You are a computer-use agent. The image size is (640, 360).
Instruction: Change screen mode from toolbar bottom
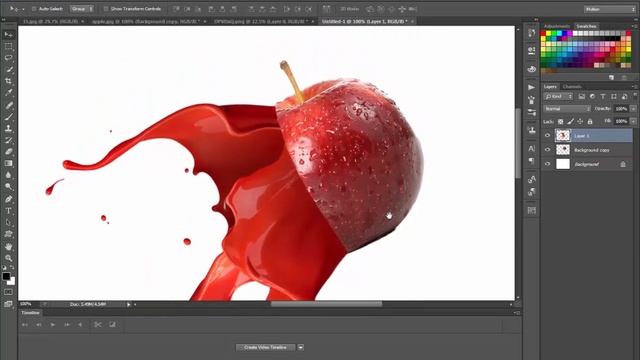[x=8, y=304]
